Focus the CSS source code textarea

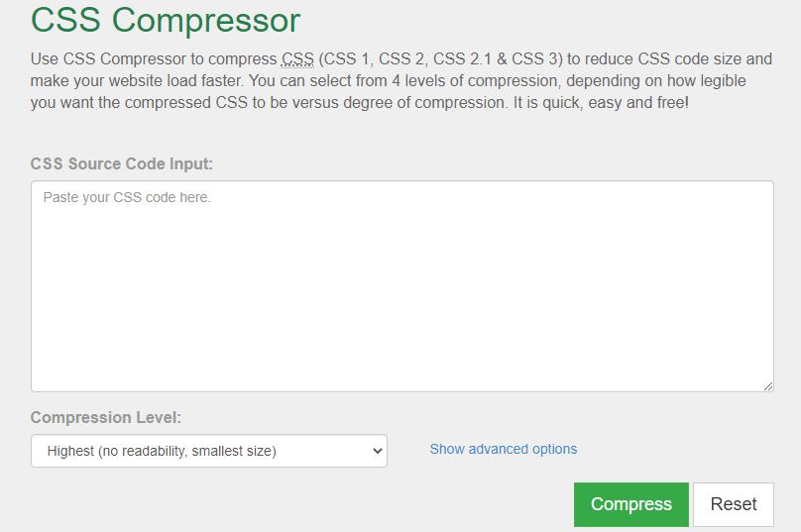coord(402,286)
